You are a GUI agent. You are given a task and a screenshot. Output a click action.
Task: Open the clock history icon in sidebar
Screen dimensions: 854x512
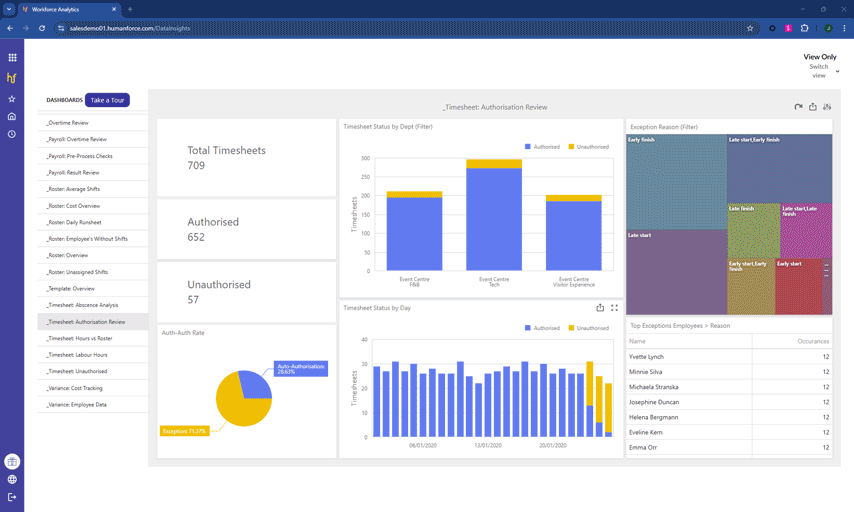tap(12, 134)
